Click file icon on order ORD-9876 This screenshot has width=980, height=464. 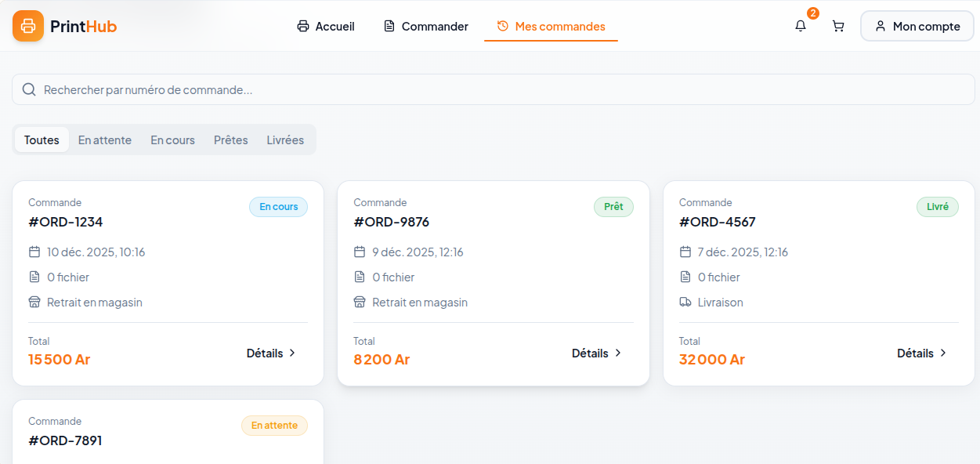(x=360, y=277)
